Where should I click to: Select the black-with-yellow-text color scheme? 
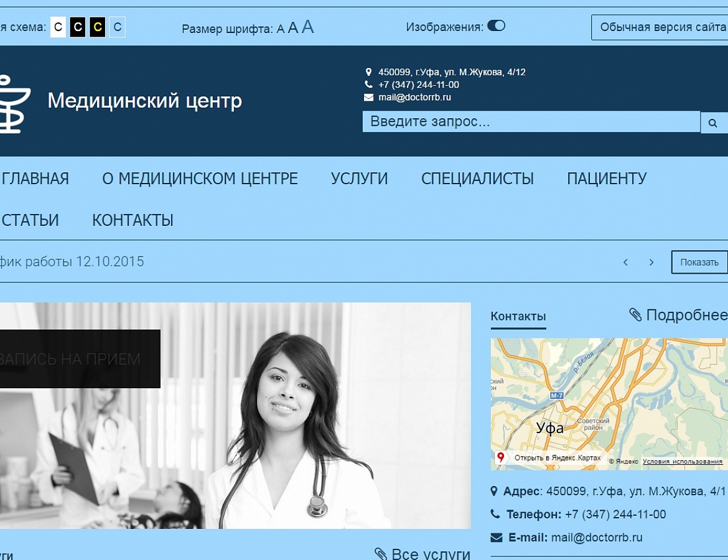97,27
